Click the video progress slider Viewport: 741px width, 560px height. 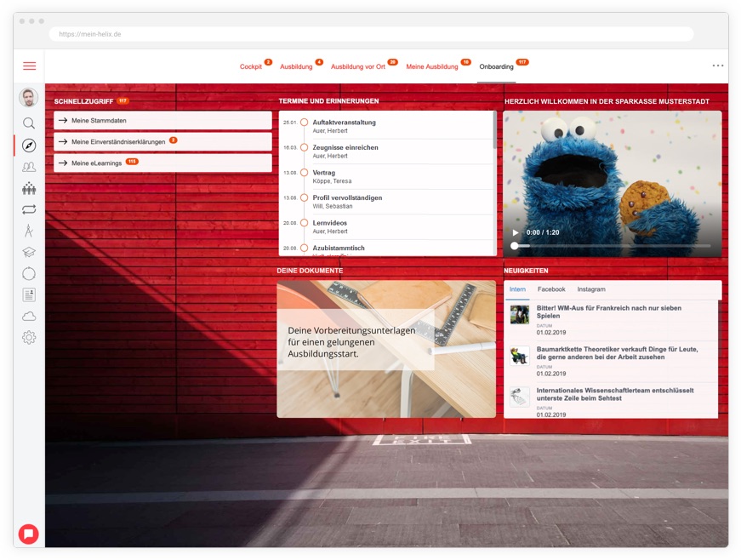click(x=613, y=246)
